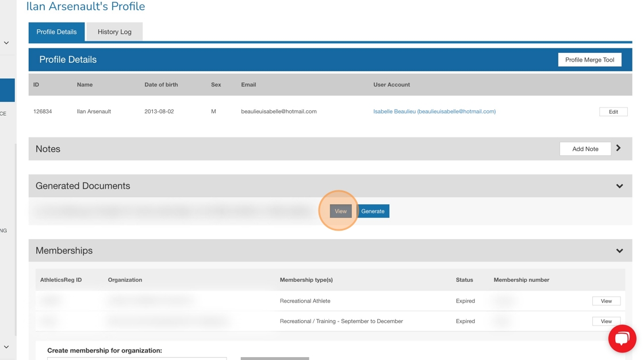644x360 pixels.
Task: Open Isabelle Beaulieu's user account link
Action: [x=434, y=112]
